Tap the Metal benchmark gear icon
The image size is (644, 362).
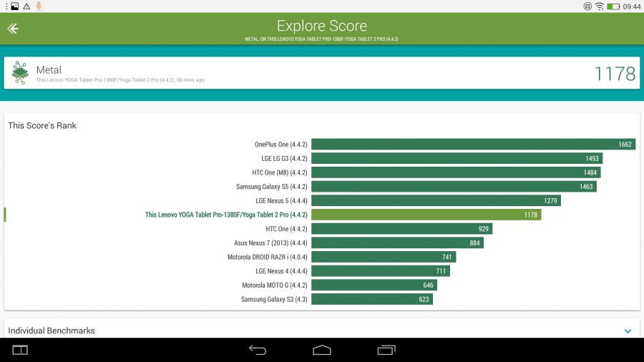pyautogui.click(x=20, y=73)
